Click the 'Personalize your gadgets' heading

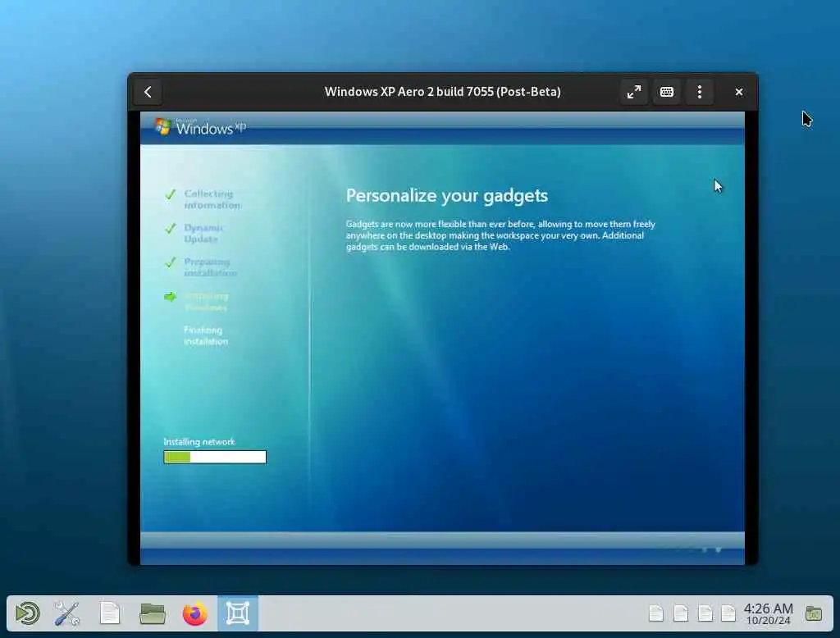pyautogui.click(x=447, y=195)
